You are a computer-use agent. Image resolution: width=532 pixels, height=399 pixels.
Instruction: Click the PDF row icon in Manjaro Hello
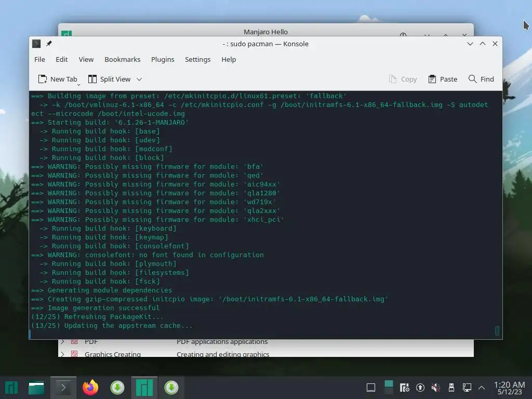click(74, 341)
